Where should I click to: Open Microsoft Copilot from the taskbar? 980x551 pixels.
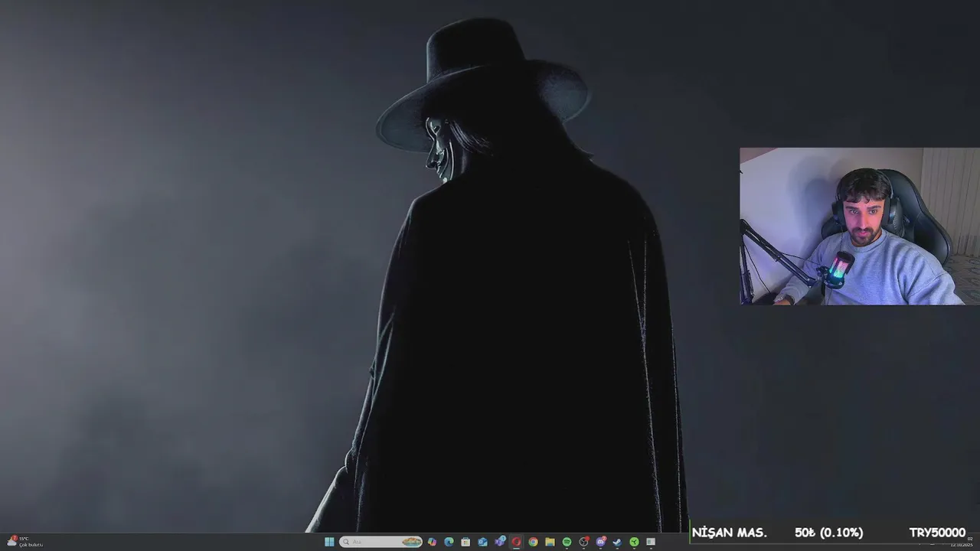(x=432, y=542)
